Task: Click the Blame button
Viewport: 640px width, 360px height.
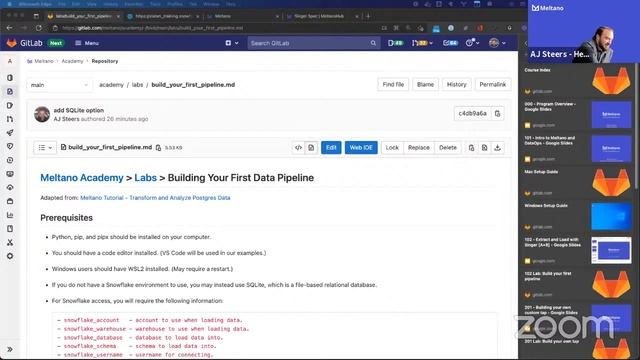Action: coord(425,84)
